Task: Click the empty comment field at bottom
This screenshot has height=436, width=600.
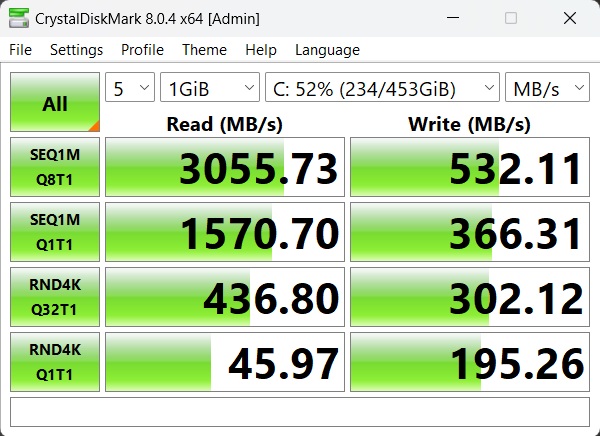Action: [300, 412]
